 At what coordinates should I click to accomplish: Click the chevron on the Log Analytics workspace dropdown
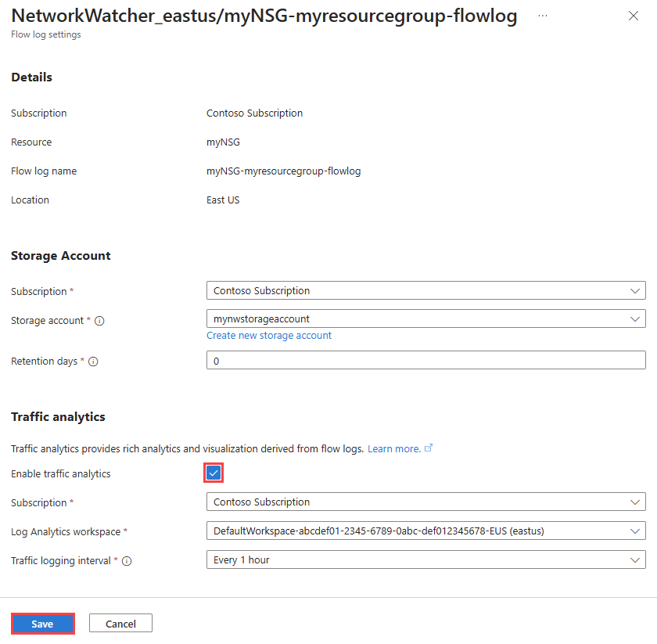[635, 531]
